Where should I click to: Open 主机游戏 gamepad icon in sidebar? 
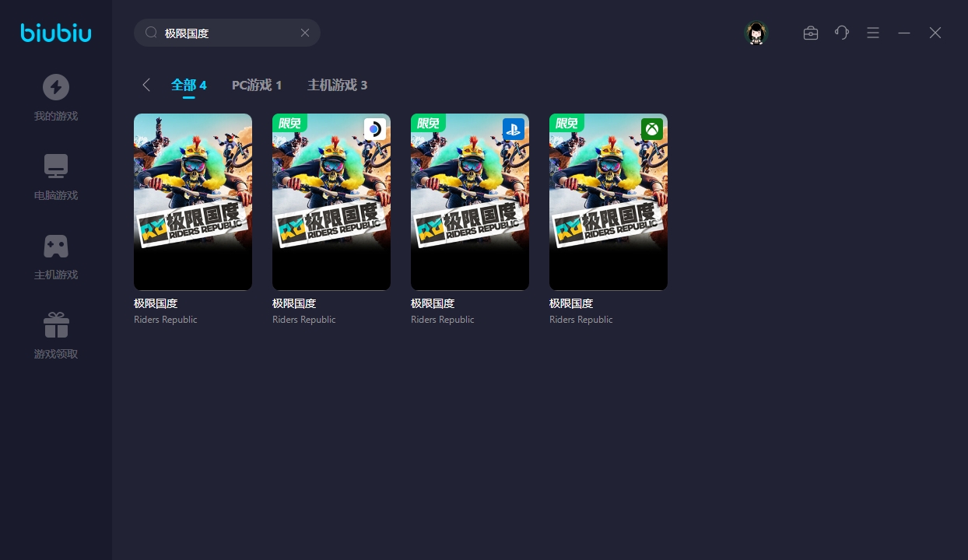(x=56, y=246)
